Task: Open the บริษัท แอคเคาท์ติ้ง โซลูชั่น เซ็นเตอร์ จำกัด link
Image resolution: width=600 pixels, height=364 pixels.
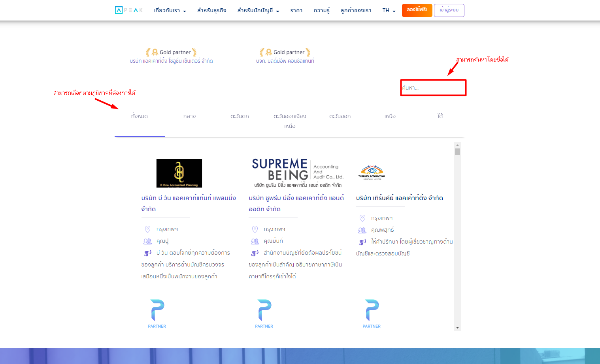Action: pos(171,61)
